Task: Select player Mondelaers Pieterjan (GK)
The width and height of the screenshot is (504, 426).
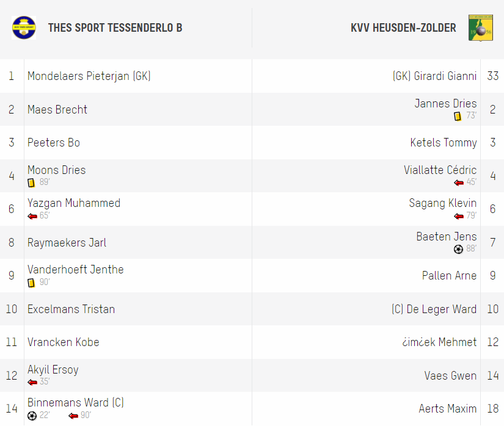Action: tap(89, 76)
